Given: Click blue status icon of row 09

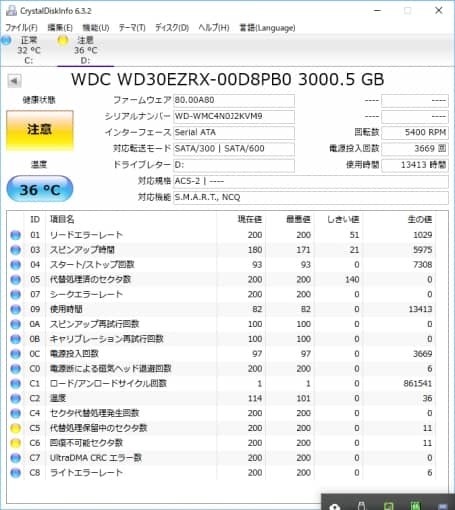Looking at the screenshot, I should click(x=15, y=310).
